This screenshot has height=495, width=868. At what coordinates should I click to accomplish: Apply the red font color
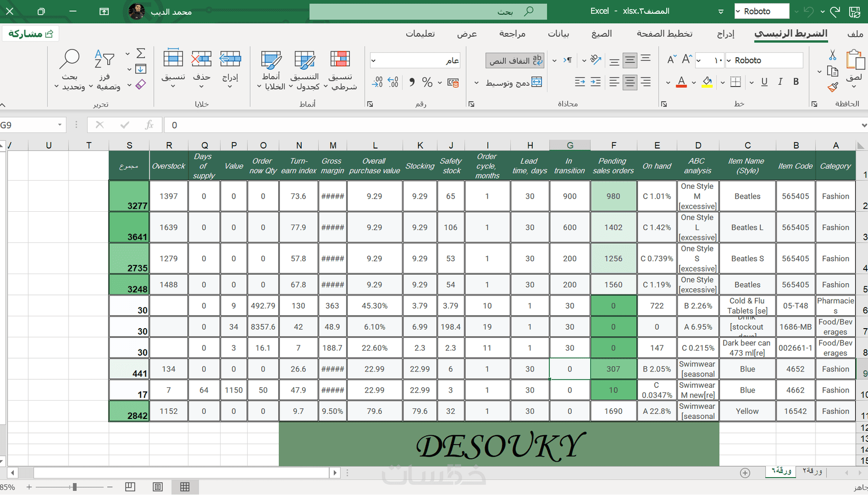pyautogui.click(x=681, y=82)
